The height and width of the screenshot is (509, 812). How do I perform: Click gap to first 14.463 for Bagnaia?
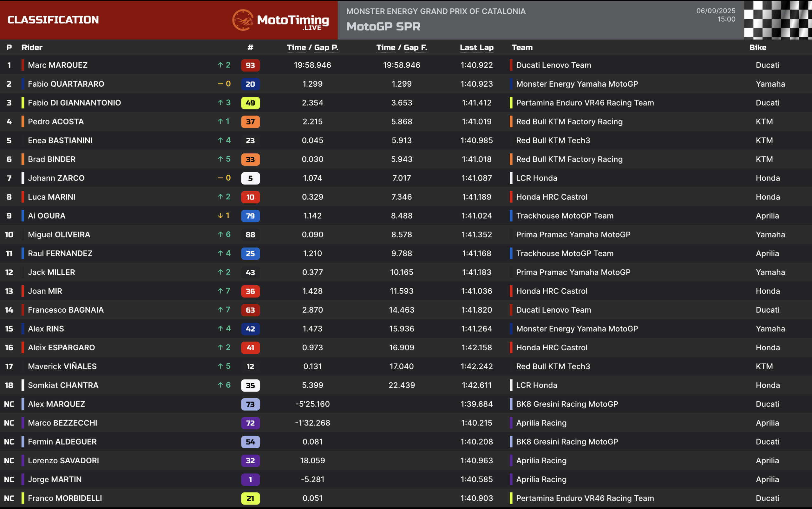[x=402, y=310]
